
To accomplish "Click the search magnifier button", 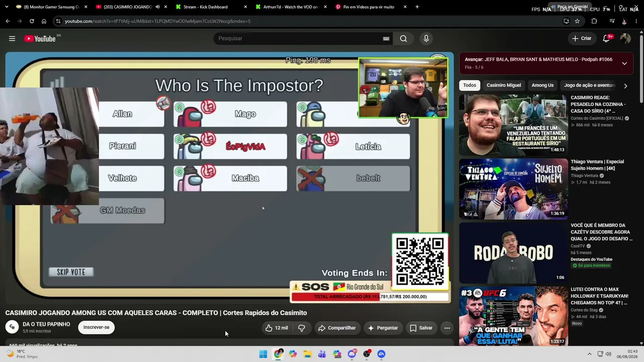I will pos(404,39).
